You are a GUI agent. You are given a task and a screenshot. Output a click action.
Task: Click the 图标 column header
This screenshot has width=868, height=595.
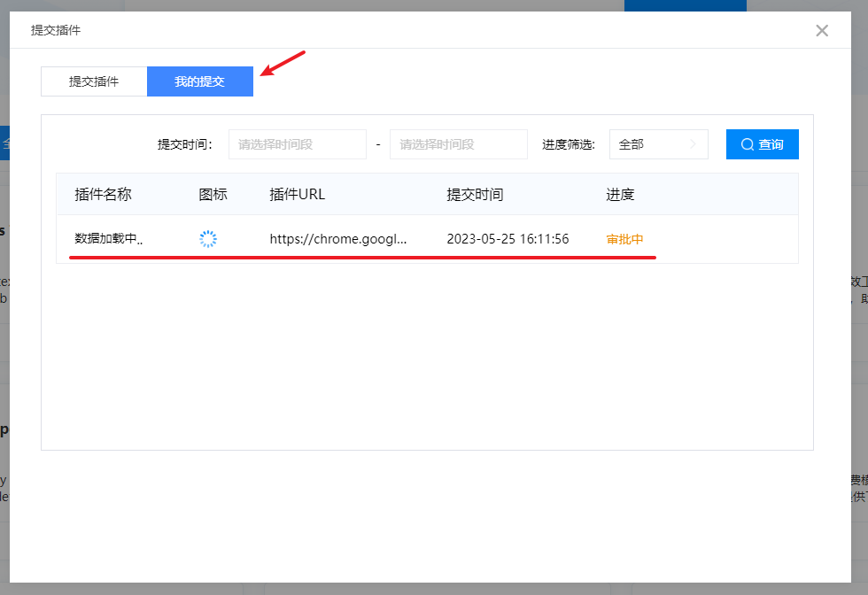pos(213,195)
